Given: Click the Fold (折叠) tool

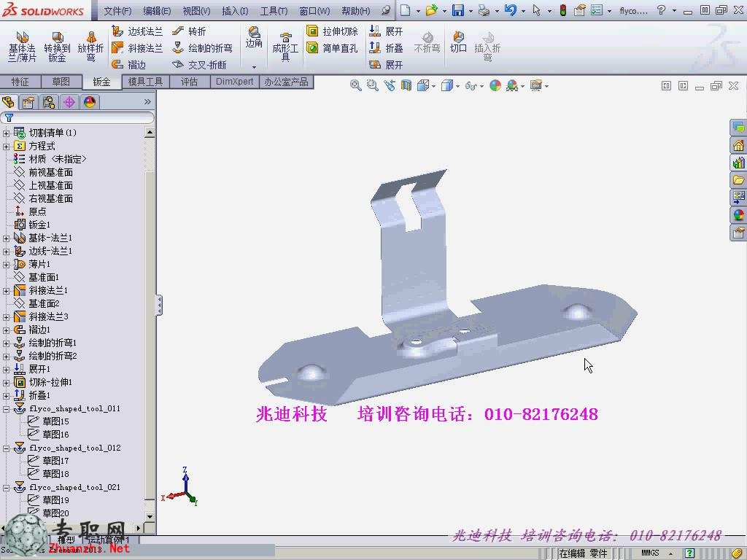Looking at the screenshot, I should pyautogui.click(x=387, y=48).
